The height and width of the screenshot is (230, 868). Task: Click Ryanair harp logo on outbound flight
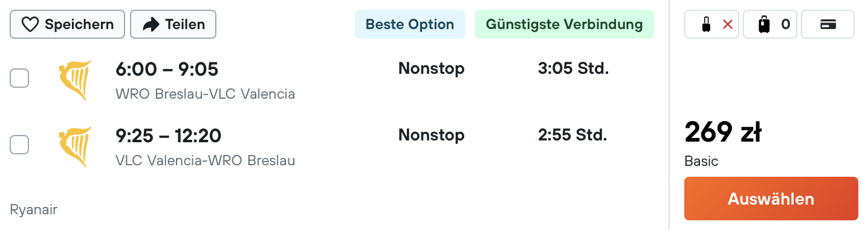[x=74, y=80]
